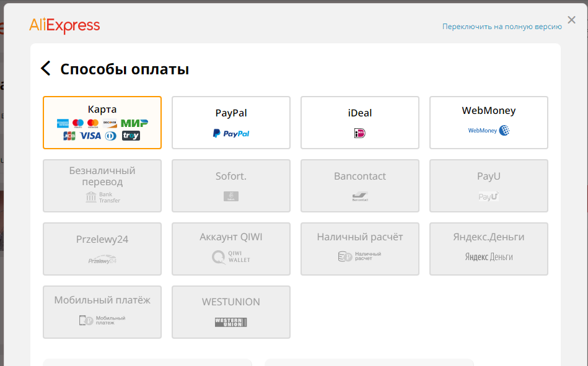Image resolution: width=588 pixels, height=366 pixels.
Task: Click the PayU logo icon
Action: (x=489, y=196)
